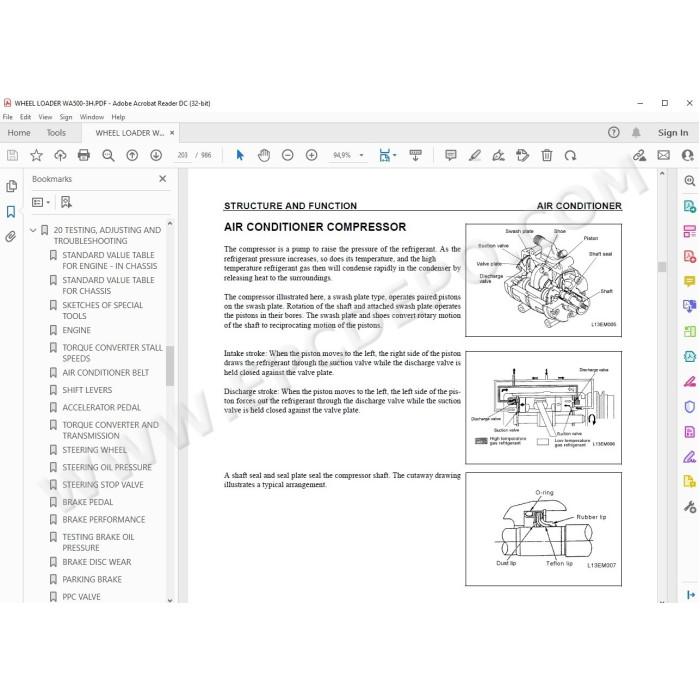Open the Help menu

coord(118,117)
